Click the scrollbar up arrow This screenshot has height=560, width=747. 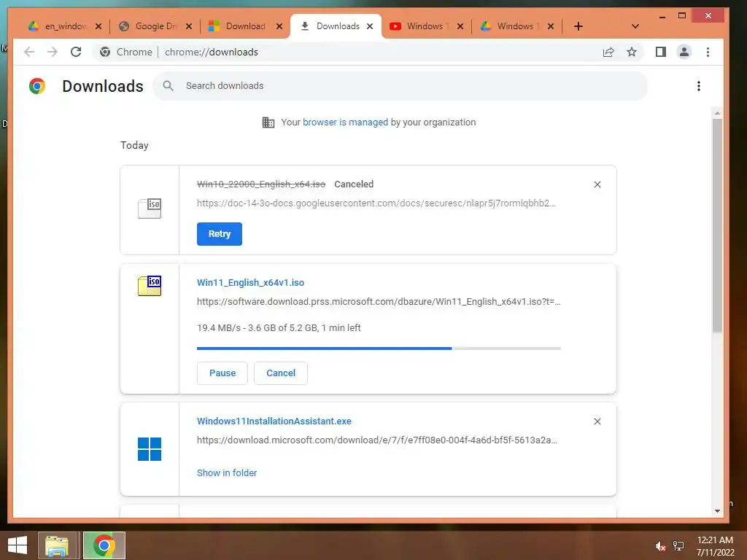(x=717, y=113)
